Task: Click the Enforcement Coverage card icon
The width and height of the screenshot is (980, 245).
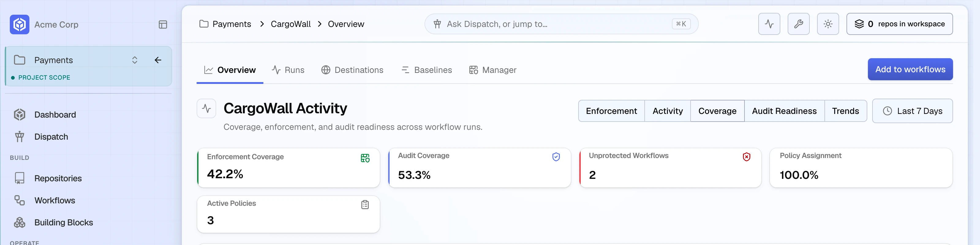Action: click(x=365, y=158)
